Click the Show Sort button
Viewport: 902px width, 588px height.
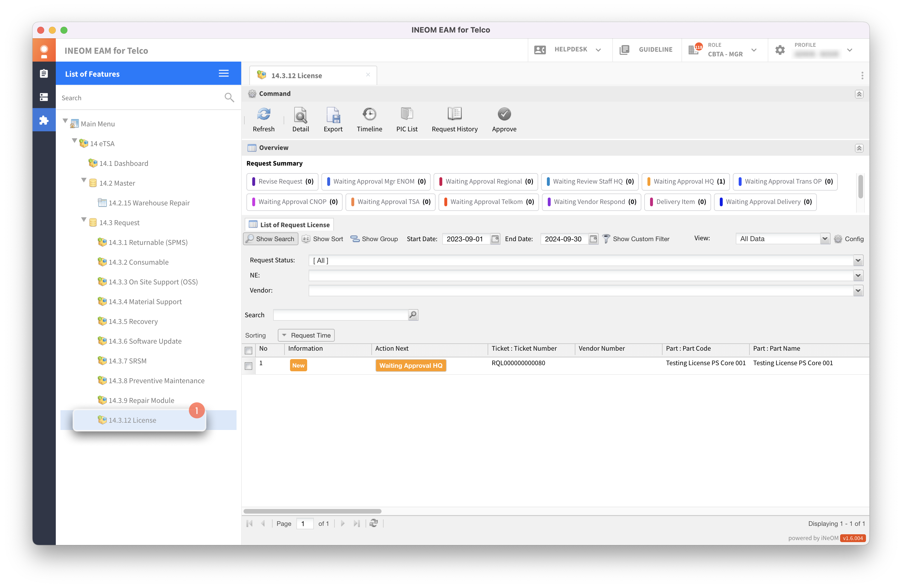point(323,239)
